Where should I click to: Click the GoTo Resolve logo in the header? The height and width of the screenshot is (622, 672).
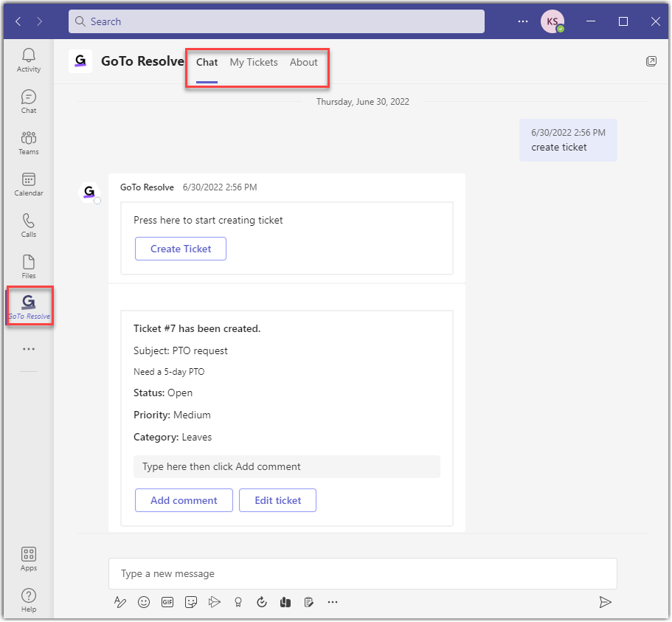tap(80, 61)
